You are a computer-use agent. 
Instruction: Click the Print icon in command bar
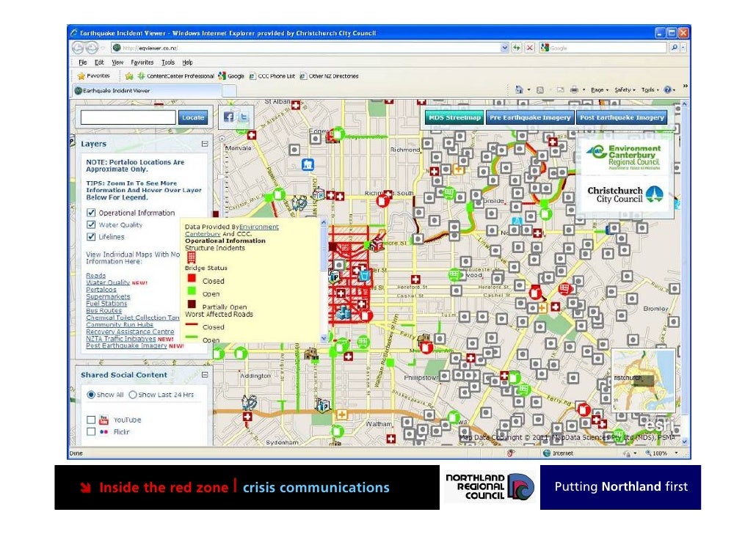(x=574, y=89)
